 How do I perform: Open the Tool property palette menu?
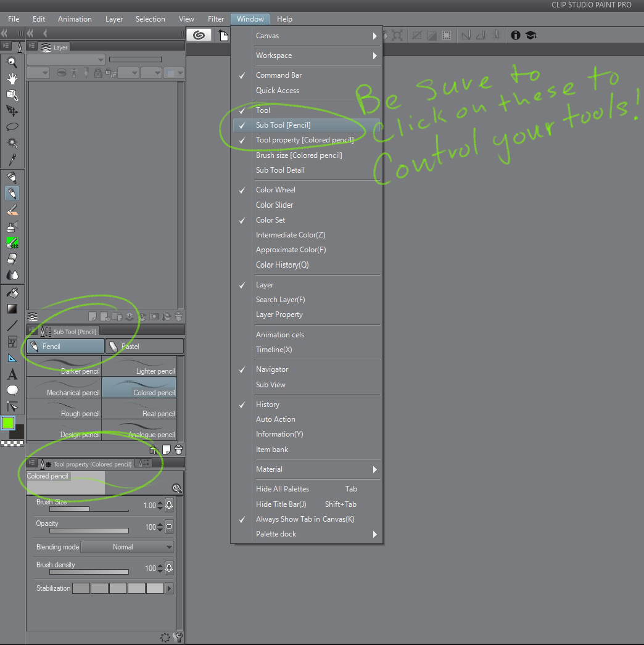(x=32, y=464)
